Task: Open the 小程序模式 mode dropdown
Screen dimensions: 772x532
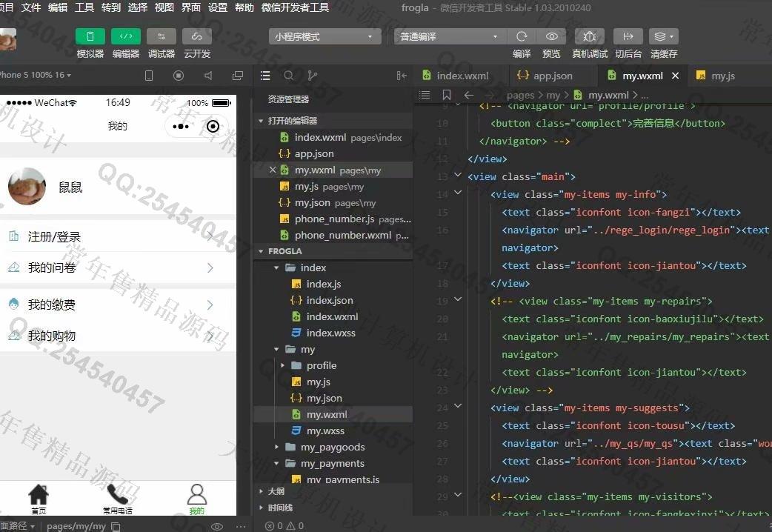Action: tap(325, 36)
